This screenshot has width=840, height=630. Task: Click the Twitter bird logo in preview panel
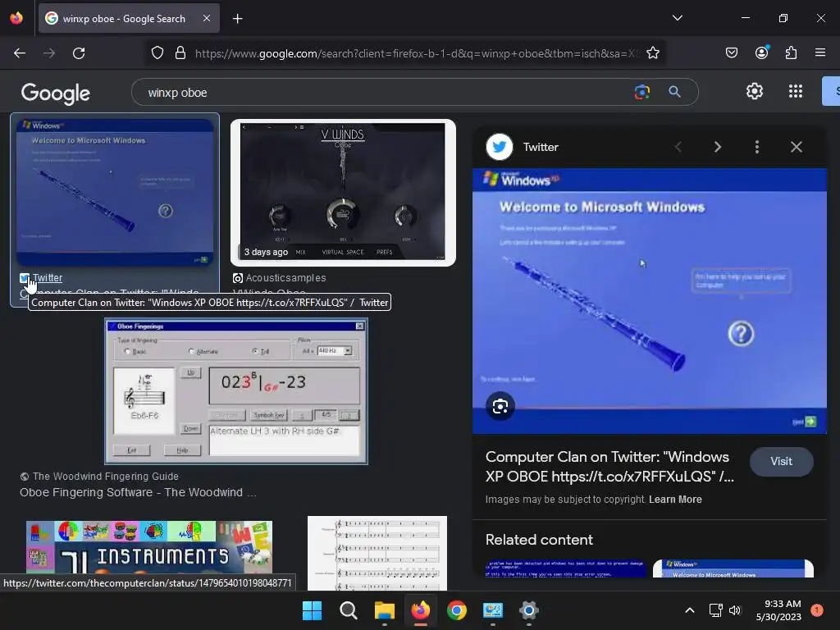(x=499, y=147)
